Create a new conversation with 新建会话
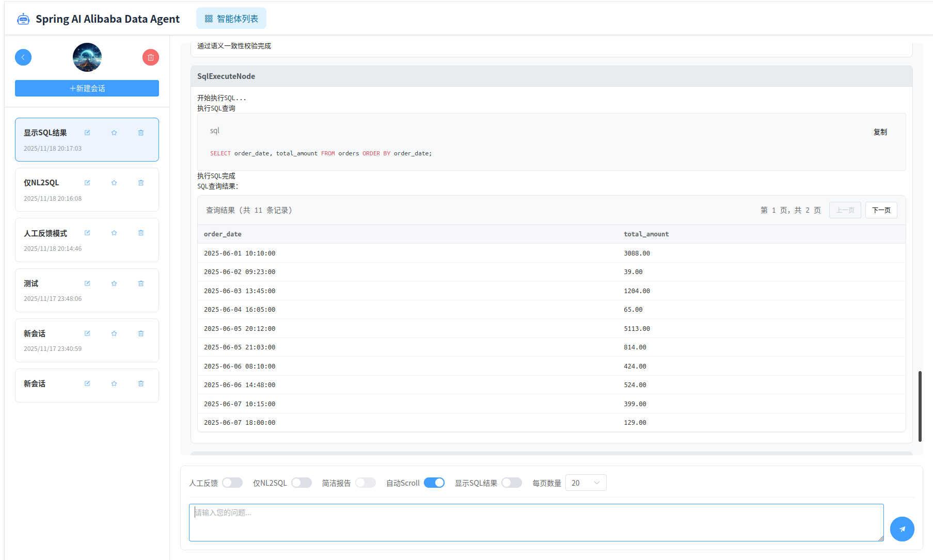 pos(87,88)
